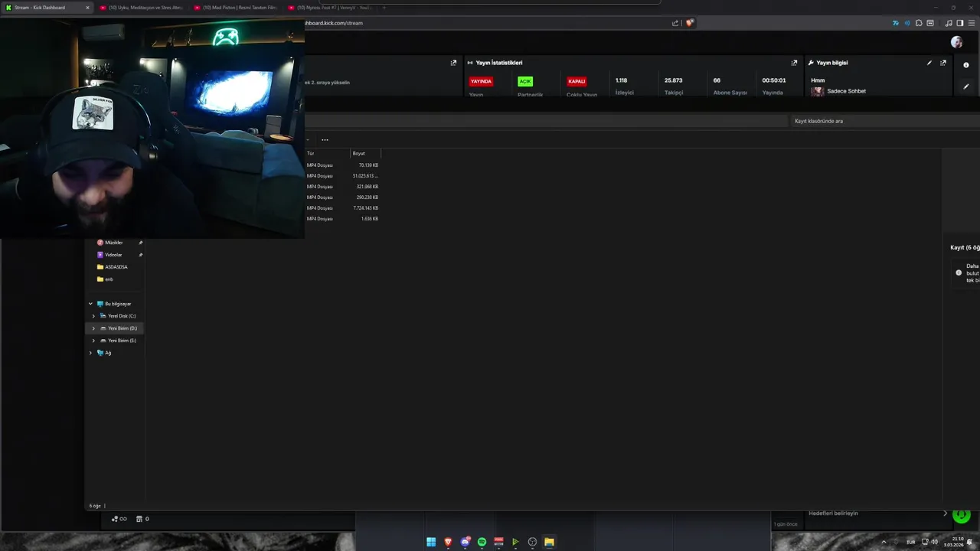
Task: Click the YAYINDA status badge
Action: [x=481, y=81]
